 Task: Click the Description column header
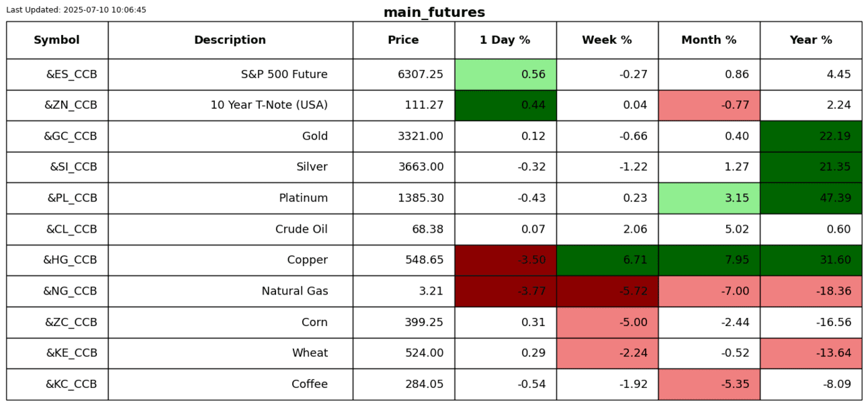[x=230, y=40]
